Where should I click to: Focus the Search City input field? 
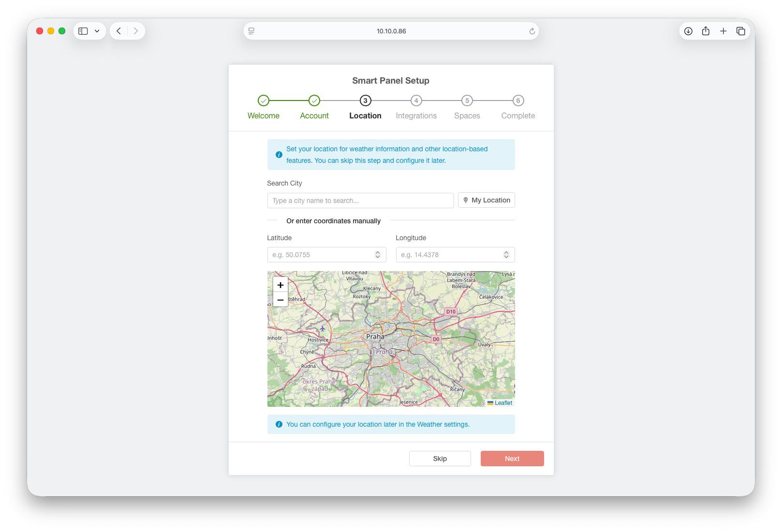(360, 201)
